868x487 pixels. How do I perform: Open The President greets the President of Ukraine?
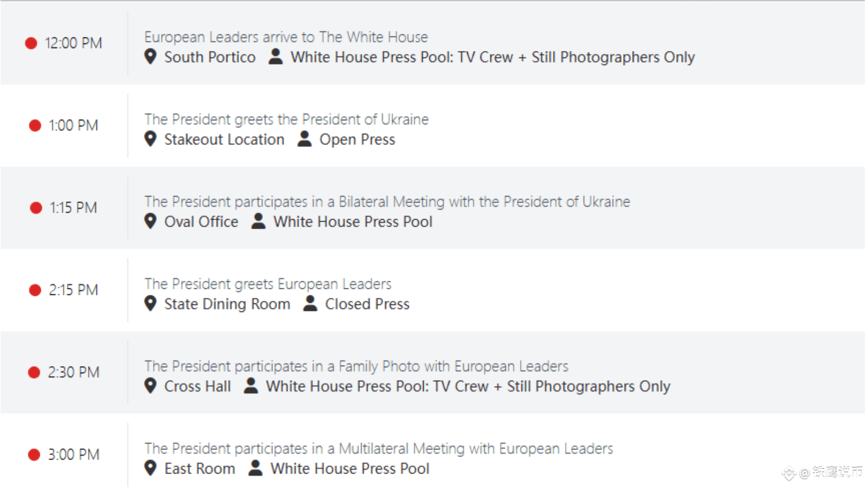286,119
